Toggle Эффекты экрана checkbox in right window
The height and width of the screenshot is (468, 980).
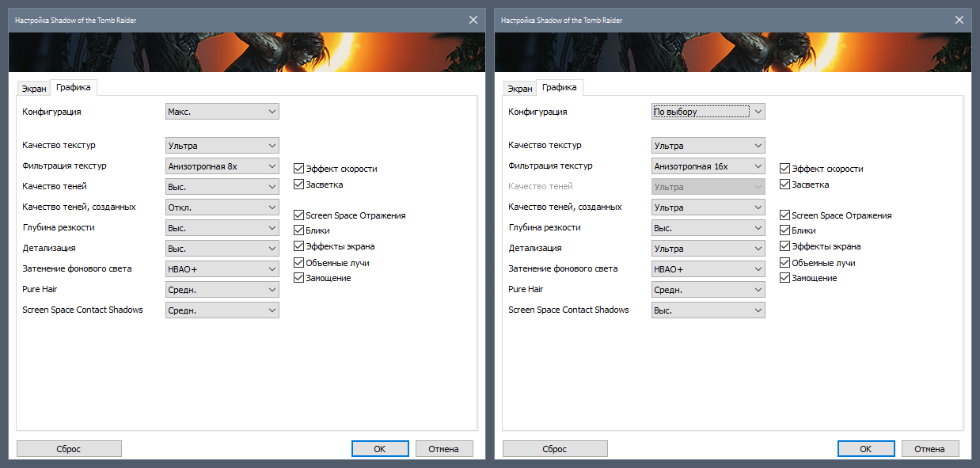(x=784, y=246)
